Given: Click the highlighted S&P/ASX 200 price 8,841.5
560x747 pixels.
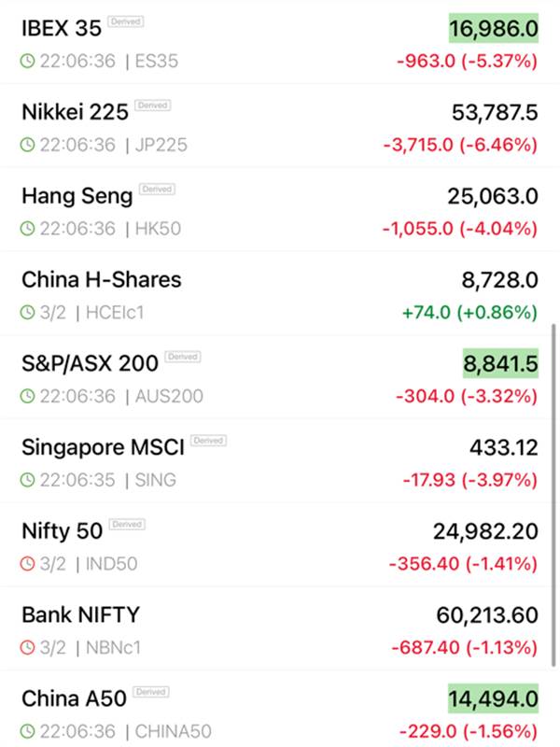Looking at the screenshot, I should point(494,364).
